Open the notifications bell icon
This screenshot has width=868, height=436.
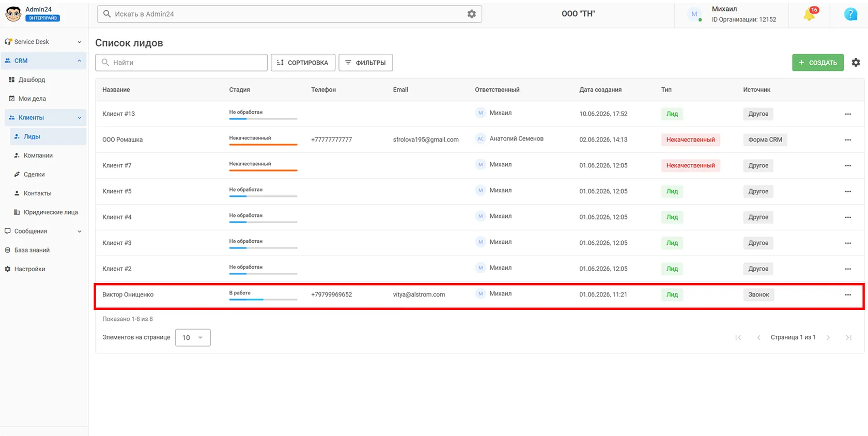coord(809,14)
